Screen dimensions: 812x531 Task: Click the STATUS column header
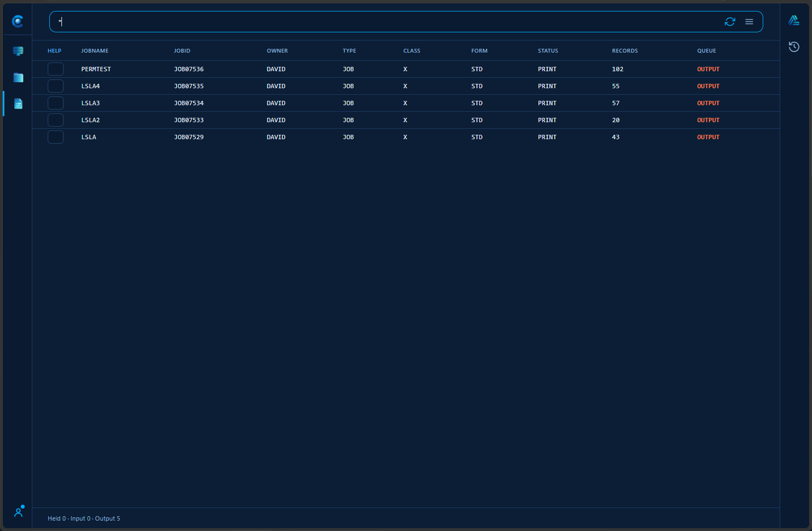548,51
